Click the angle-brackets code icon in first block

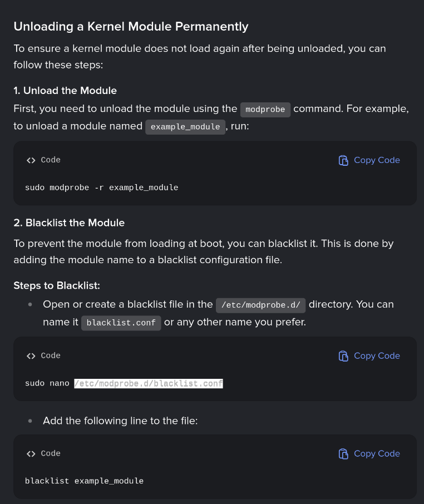tap(31, 160)
